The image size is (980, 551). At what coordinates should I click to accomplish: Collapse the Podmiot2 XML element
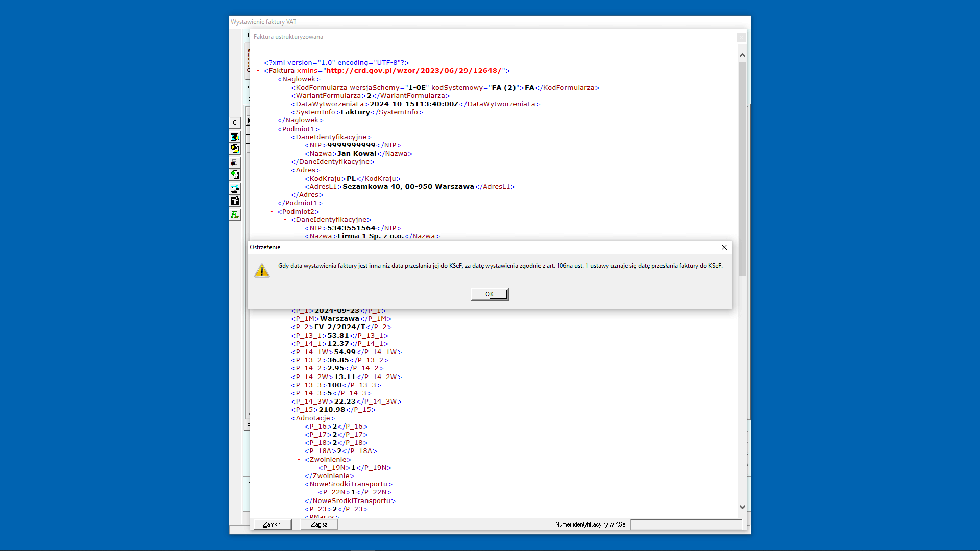coord(271,211)
